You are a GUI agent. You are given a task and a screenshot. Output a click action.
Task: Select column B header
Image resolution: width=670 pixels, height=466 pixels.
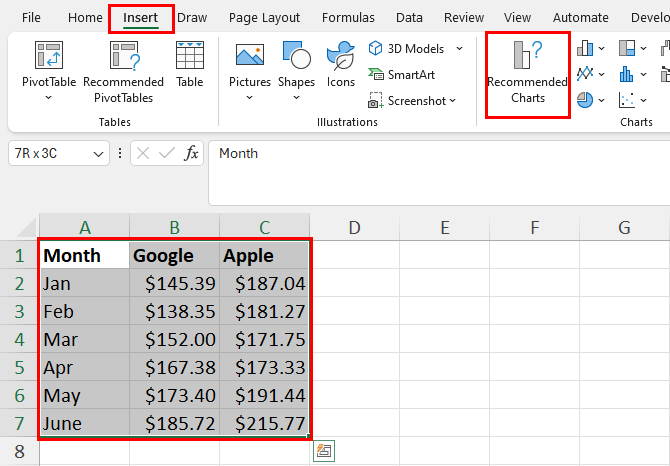tap(175, 227)
